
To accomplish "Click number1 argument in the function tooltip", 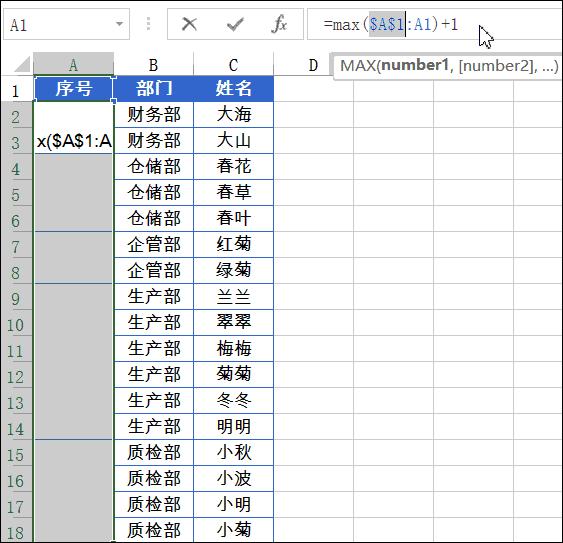I will [415, 65].
